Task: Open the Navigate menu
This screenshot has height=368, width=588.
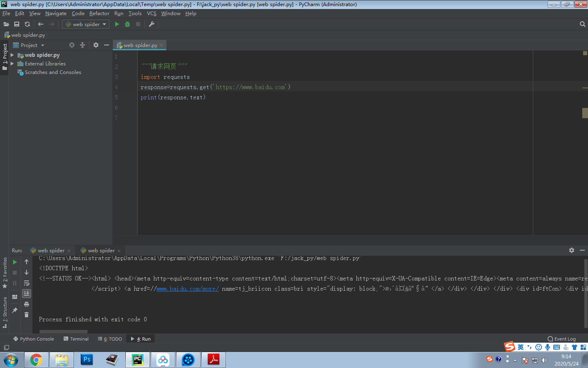Action: click(56, 13)
